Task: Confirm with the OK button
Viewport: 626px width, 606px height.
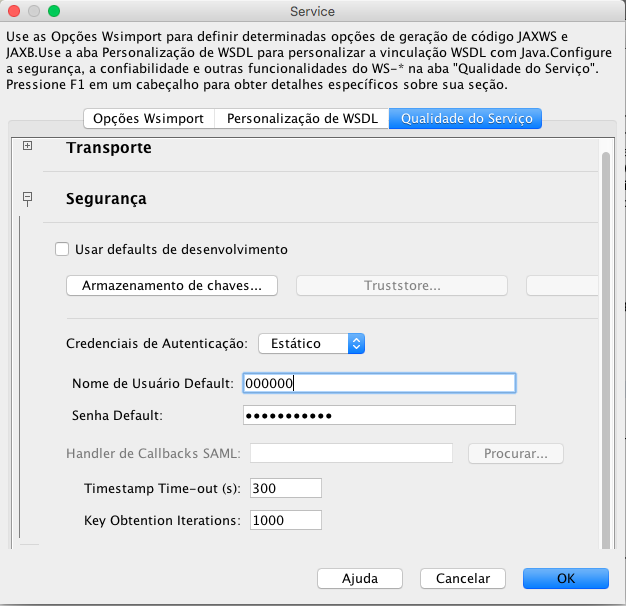Action: tap(566, 578)
